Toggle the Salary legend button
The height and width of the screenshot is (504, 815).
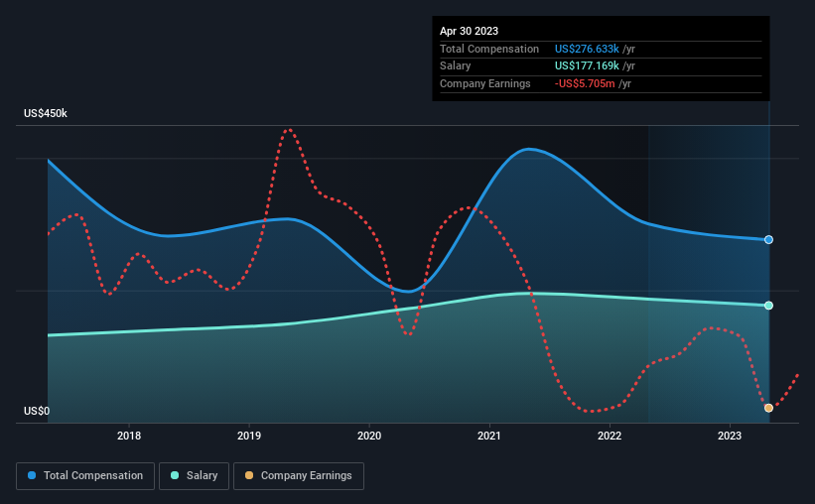pos(194,476)
